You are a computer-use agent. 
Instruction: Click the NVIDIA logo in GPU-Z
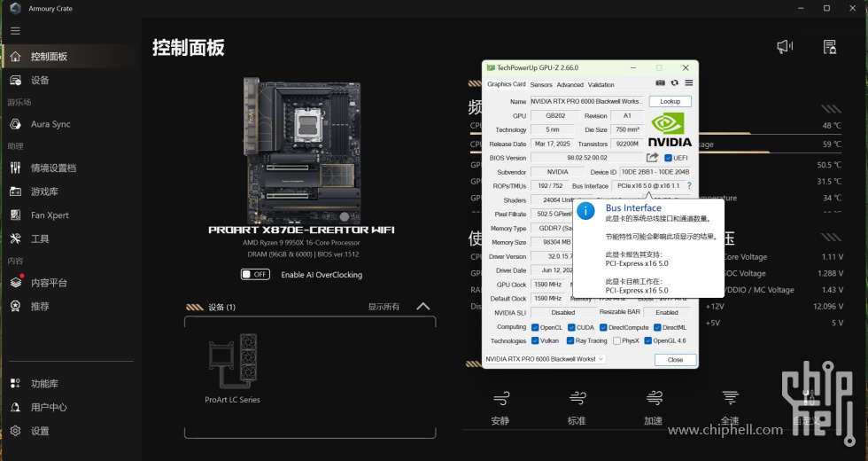[670, 130]
